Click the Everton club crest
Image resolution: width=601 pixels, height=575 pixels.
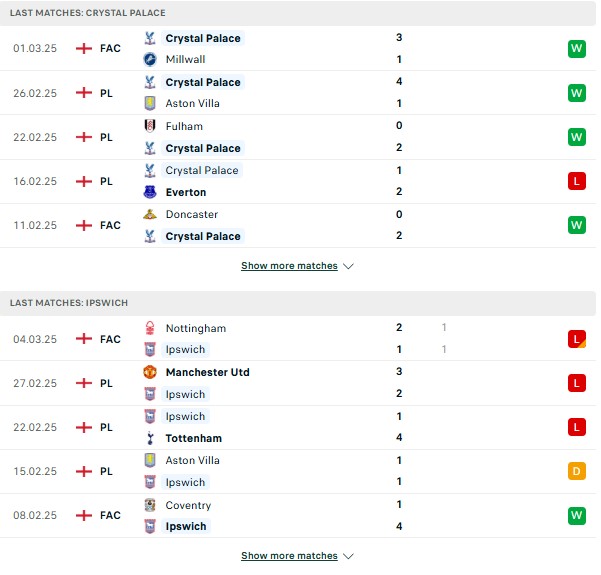[150, 192]
